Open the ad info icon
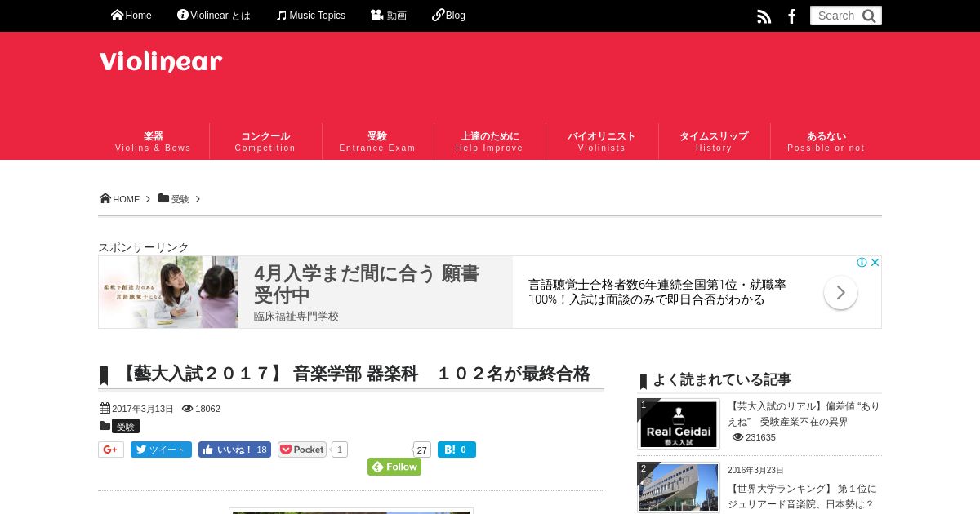The width and height of the screenshot is (980, 514). click(x=862, y=263)
